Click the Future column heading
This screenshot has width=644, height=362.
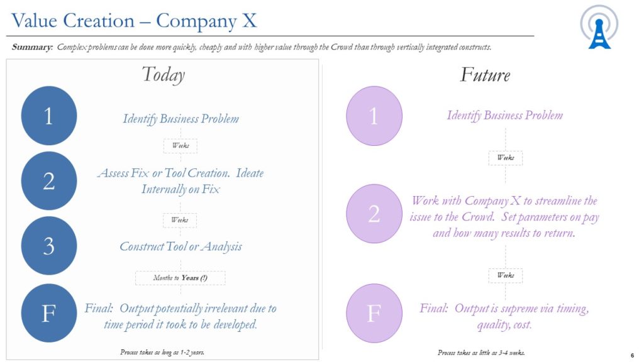coord(485,75)
